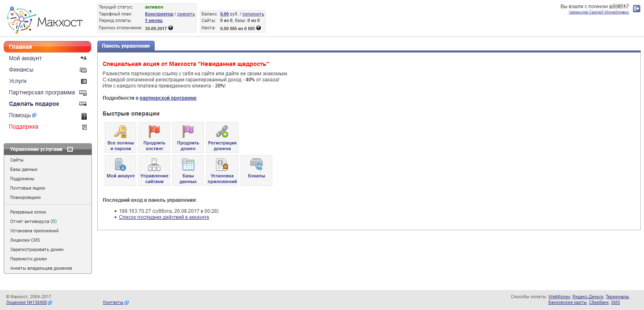Click the notepad icon beside Поддержка
This screenshot has width=644, height=310.
tap(84, 127)
